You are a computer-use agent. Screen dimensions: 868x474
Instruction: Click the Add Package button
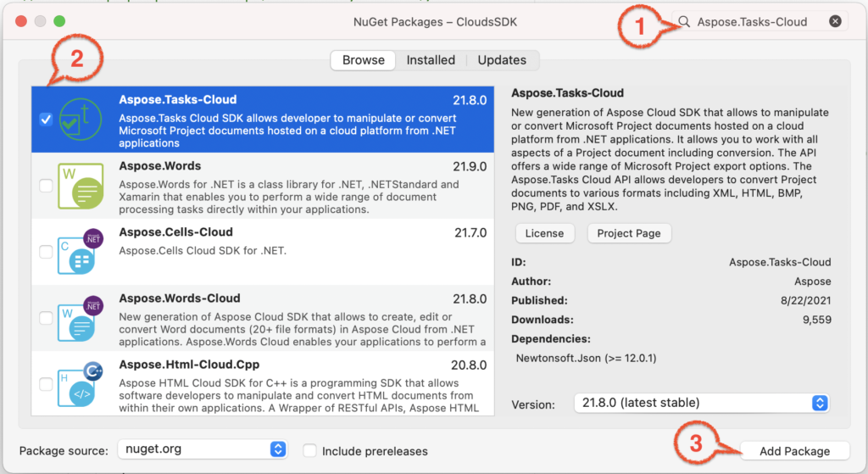point(794,451)
